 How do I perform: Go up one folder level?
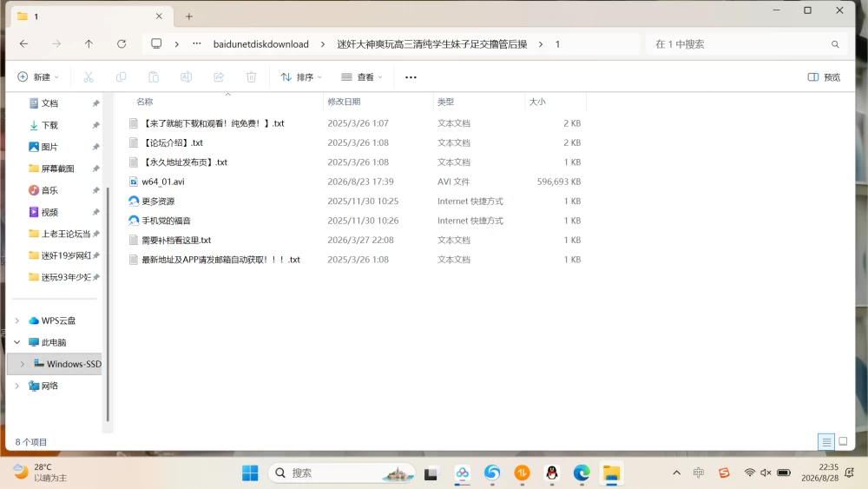[x=89, y=44]
